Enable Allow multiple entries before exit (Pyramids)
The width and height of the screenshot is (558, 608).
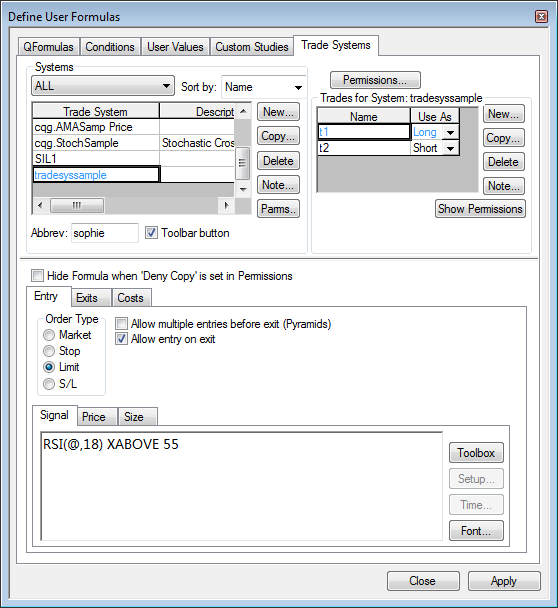pos(121,323)
